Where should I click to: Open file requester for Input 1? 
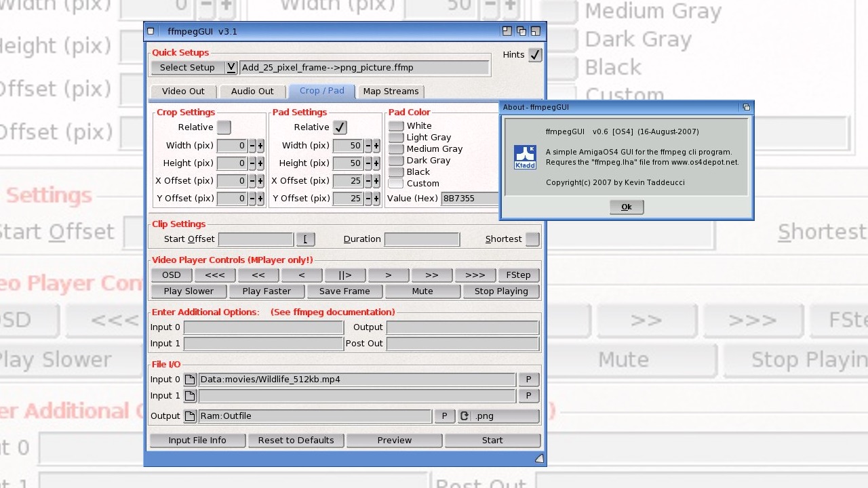coord(191,396)
